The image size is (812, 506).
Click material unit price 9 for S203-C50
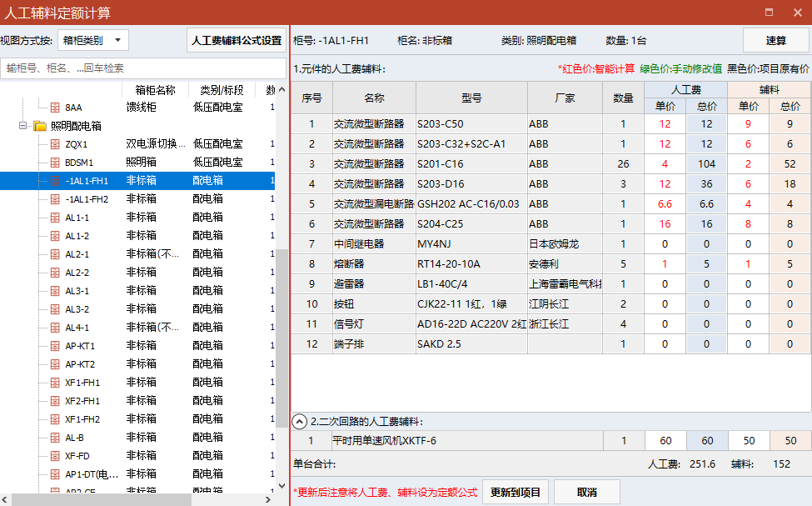coord(748,124)
